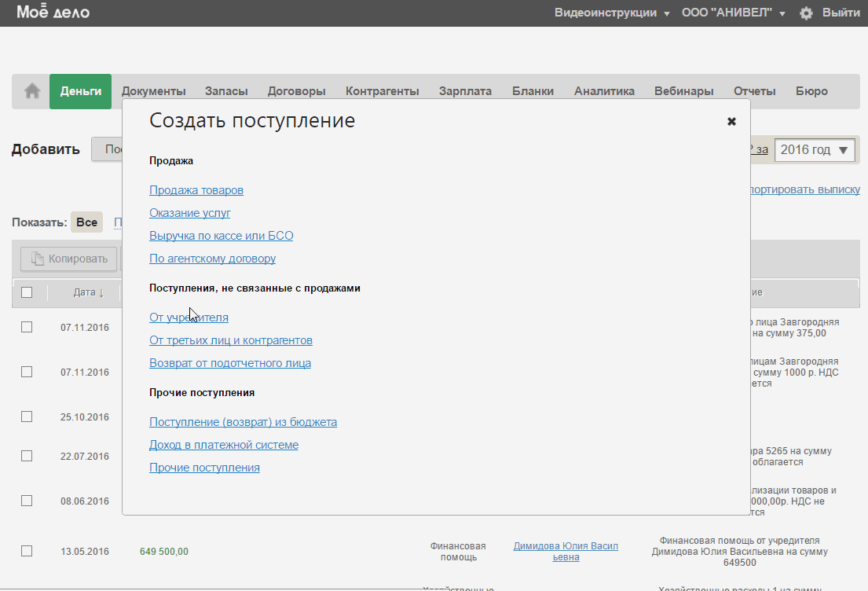The height and width of the screenshot is (591, 868).
Task: Expand the Видеоинструкции dropdown menu
Action: pos(612,13)
